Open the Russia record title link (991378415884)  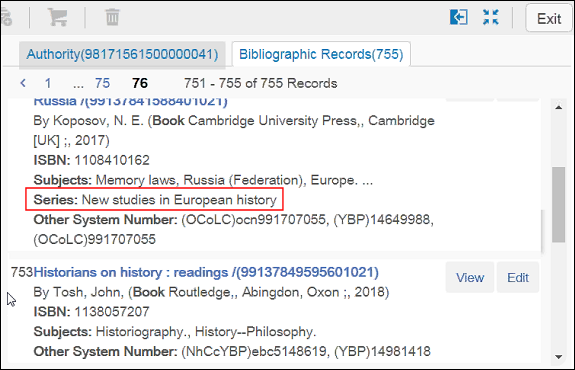(x=131, y=101)
